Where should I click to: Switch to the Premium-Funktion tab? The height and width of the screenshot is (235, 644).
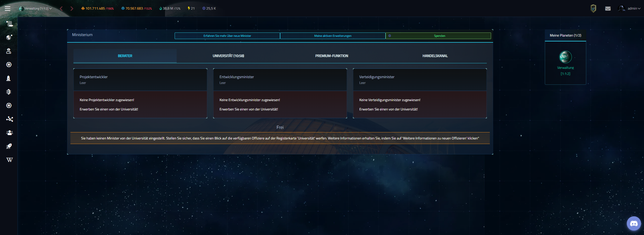(x=331, y=56)
